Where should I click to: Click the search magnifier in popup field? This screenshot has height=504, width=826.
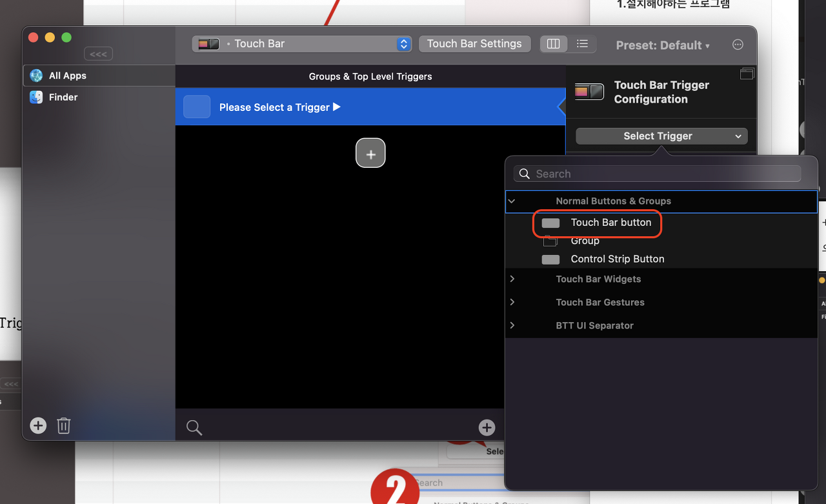(525, 174)
